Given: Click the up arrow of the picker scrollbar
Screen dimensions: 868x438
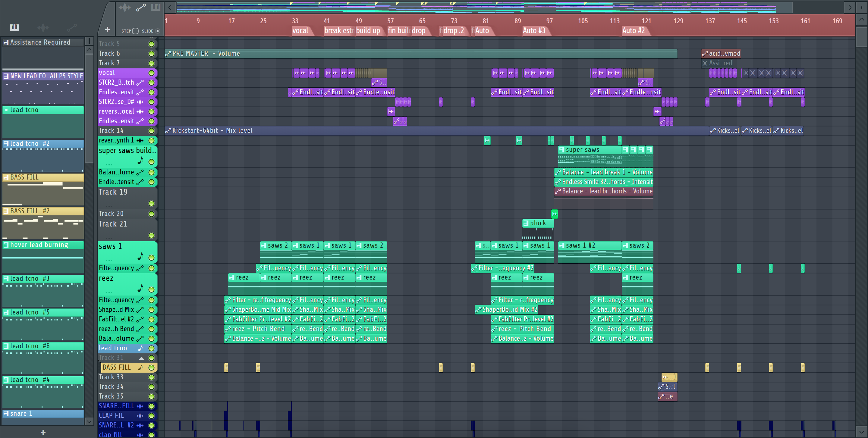Looking at the screenshot, I should 89,50.
